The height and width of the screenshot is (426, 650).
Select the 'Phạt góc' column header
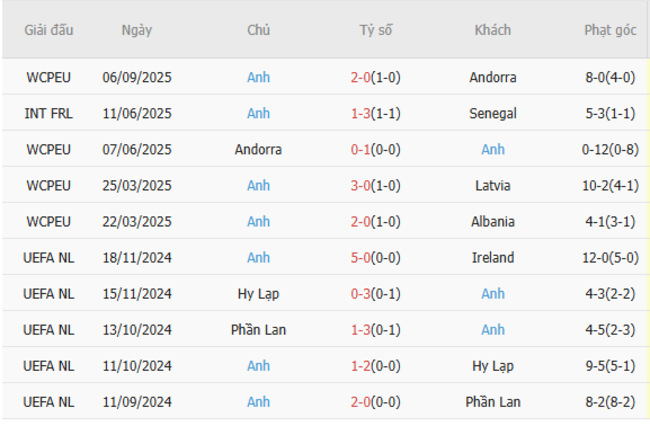[609, 30]
